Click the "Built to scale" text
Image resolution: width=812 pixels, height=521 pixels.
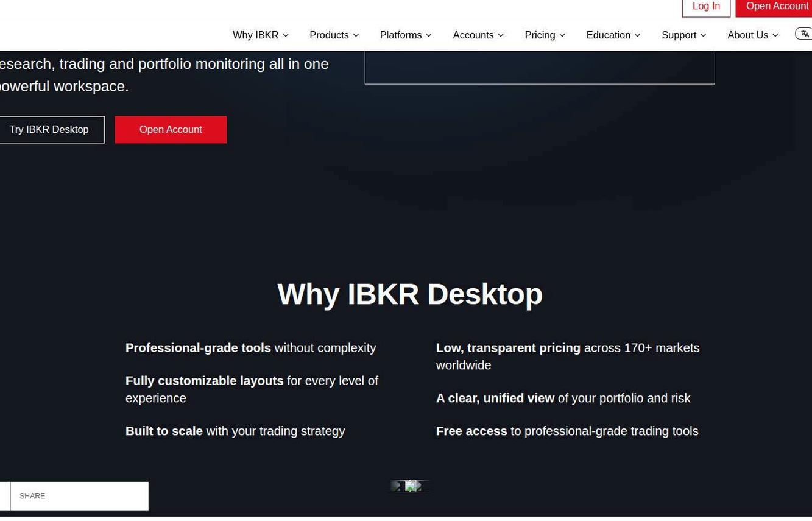pyautogui.click(x=164, y=431)
